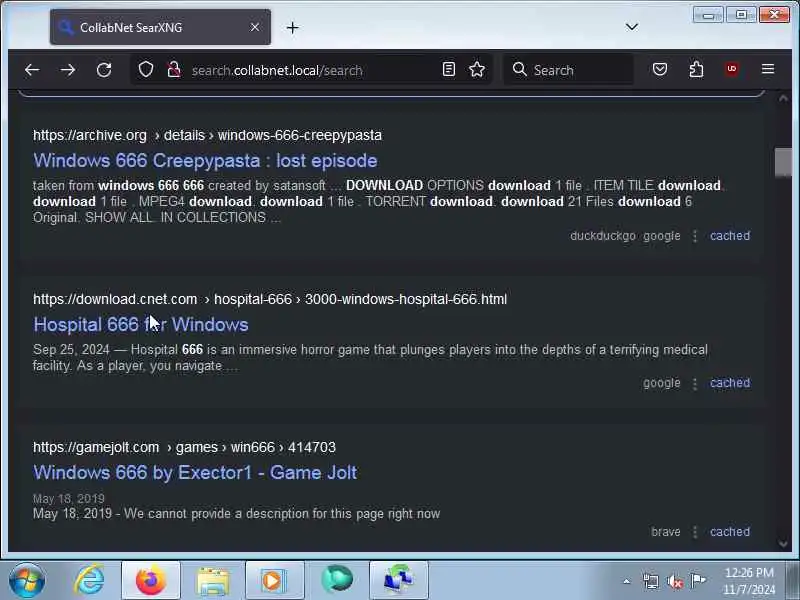
Task: Reload the current page
Action: coord(104,69)
